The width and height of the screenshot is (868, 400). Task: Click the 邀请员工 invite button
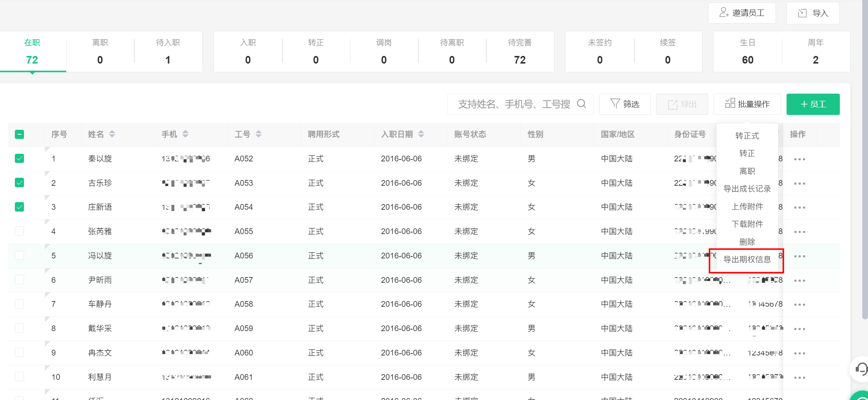click(x=742, y=13)
